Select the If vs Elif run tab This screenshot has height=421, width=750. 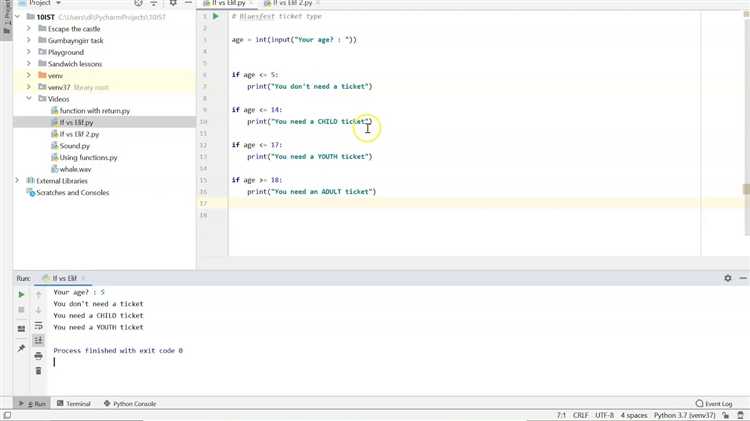64,278
